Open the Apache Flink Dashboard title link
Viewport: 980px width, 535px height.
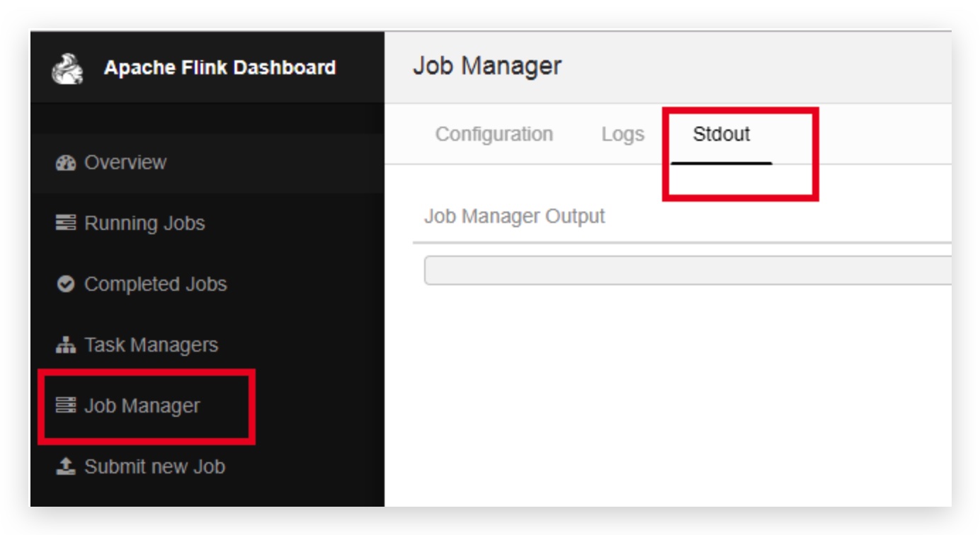coord(220,68)
